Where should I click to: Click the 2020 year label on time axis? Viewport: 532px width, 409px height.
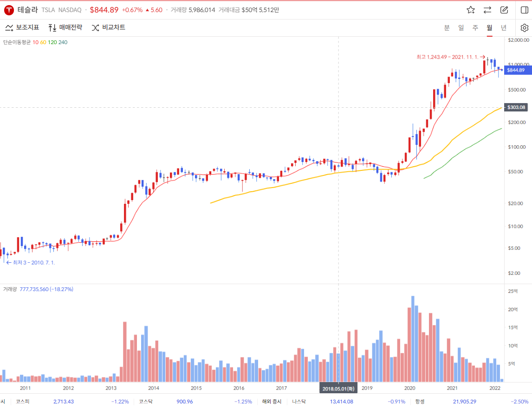click(x=409, y=388)
